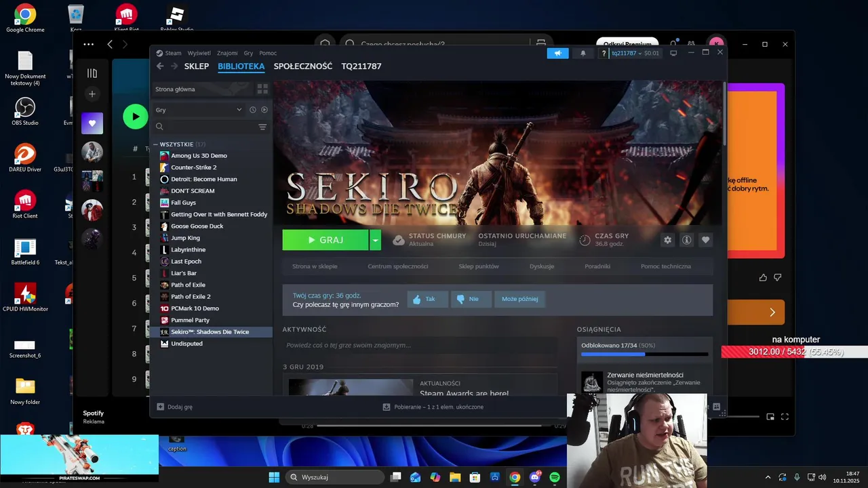The width and height of the screenshot is (868, 488).
Task: Show Sekiro game info icon
Action: pyautogui.click(x=687, y=240)
